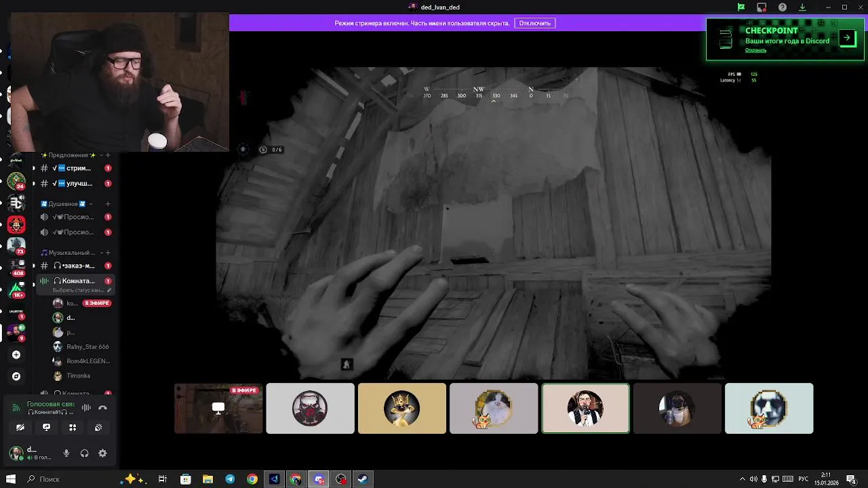Create channel in Предложения category

(x=108, y=155)
